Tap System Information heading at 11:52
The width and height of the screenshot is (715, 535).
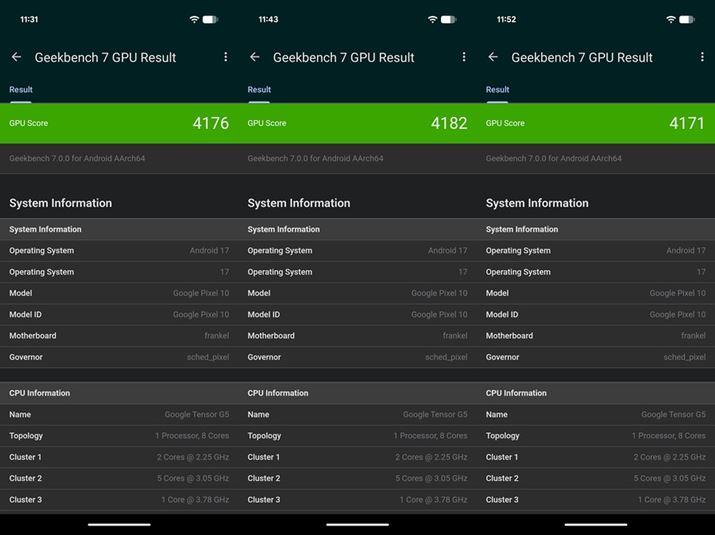(537, 203)
